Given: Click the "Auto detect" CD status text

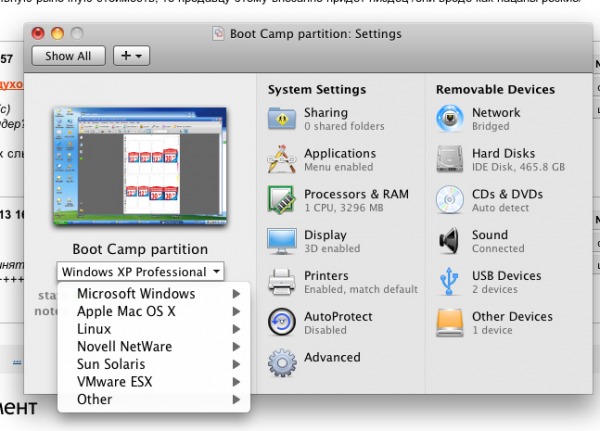Looking at the screenshot, I should (x=501, y=208).
